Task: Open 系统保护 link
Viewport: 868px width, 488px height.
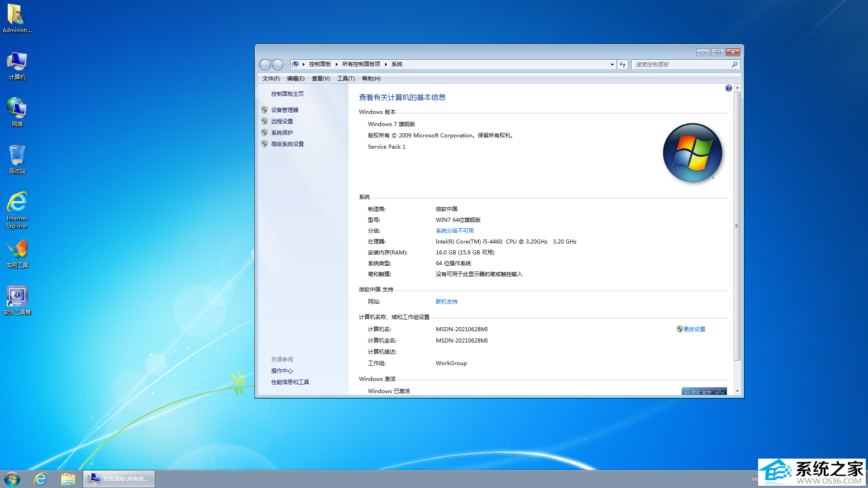Action: [282, 132]
